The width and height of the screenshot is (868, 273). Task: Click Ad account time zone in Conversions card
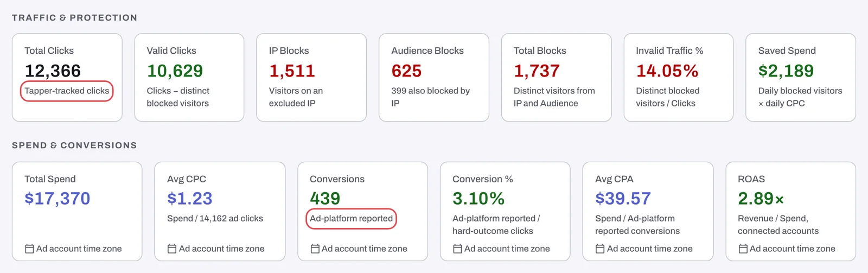(x=365, y=249)
